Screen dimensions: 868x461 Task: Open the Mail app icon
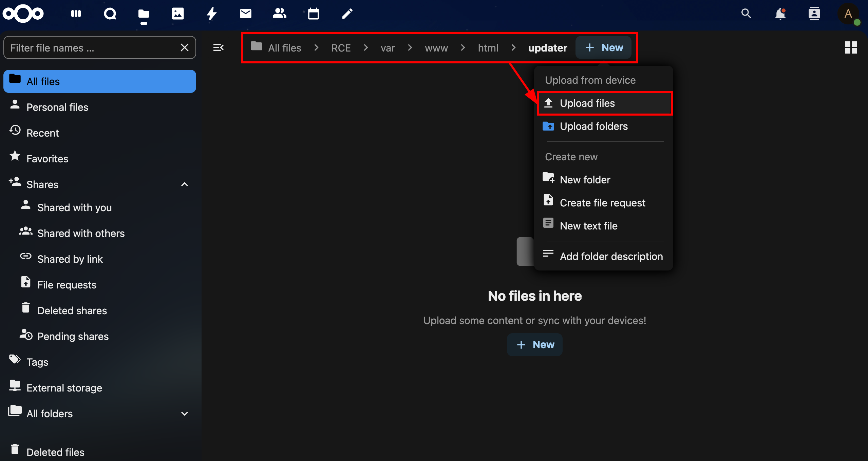(x=246, y=14)
